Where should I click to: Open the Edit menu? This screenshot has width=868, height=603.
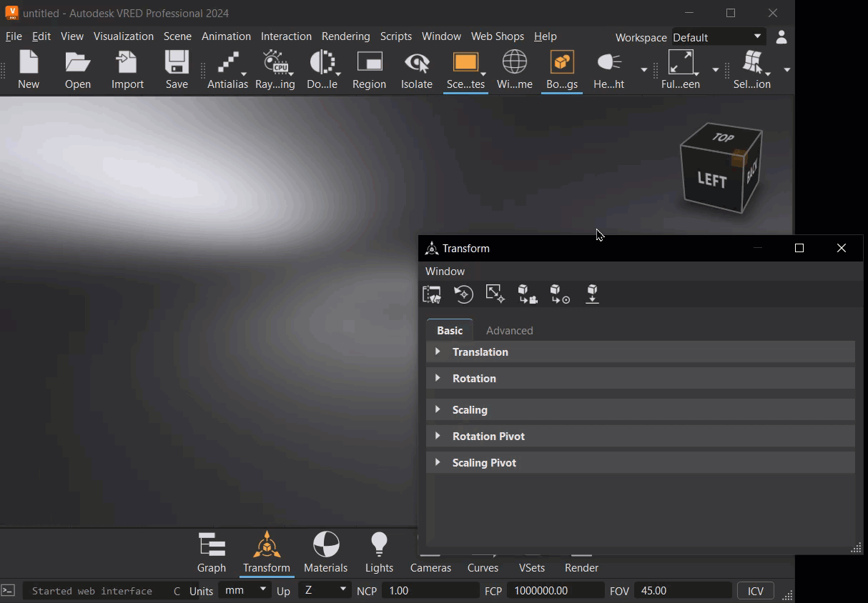(x=41, y=36)
